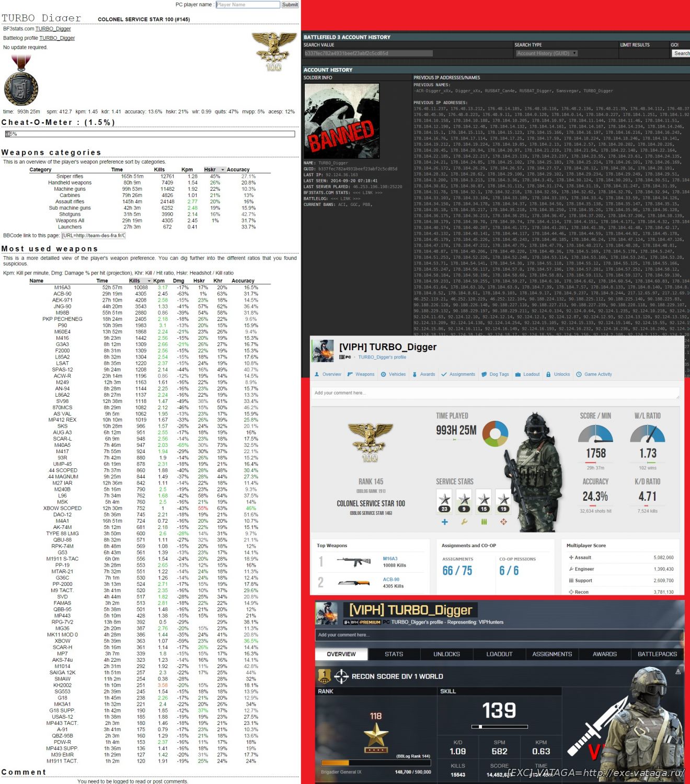This screenshot has width=690, height=784.
Task: Select the orange Recon class icon under service stars
Action: pos(503,522)
